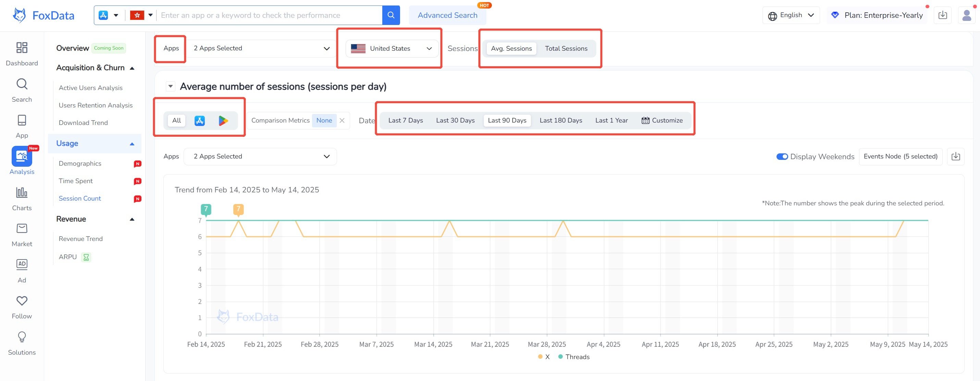Collapse the Usage section
Image resolution: width=980 pixels, height=381 pixels.
(x=132, y=144)
